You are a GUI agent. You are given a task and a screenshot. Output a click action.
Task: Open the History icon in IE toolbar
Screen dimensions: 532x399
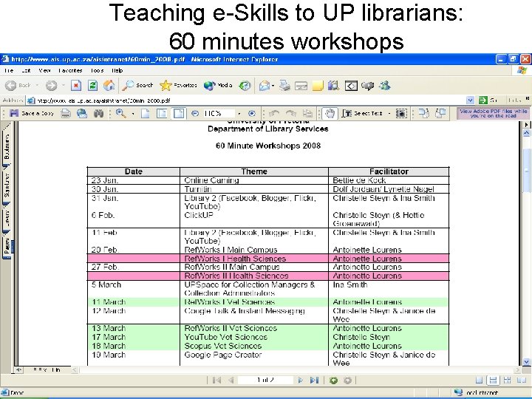click(x=245, y=86)
